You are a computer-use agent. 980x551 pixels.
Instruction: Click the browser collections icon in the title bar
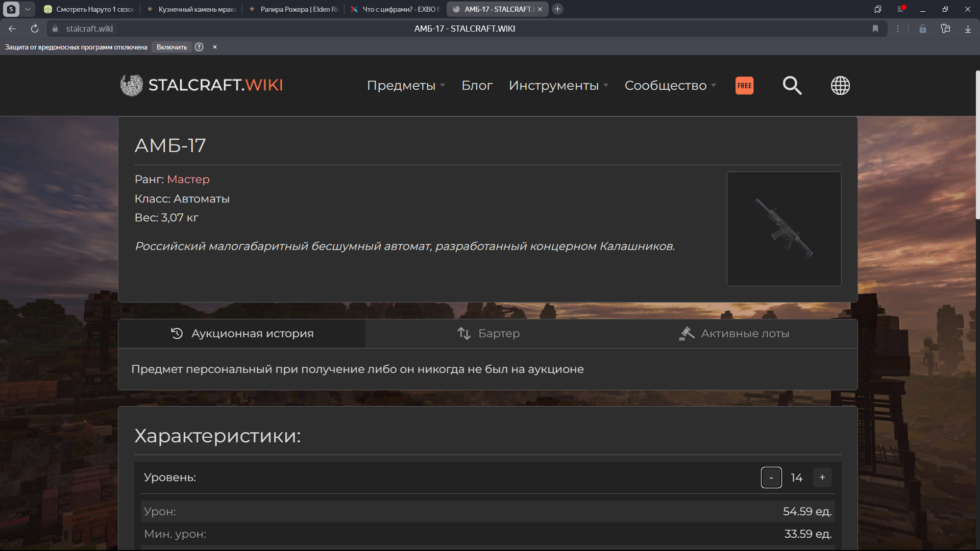tap(878, 9)
